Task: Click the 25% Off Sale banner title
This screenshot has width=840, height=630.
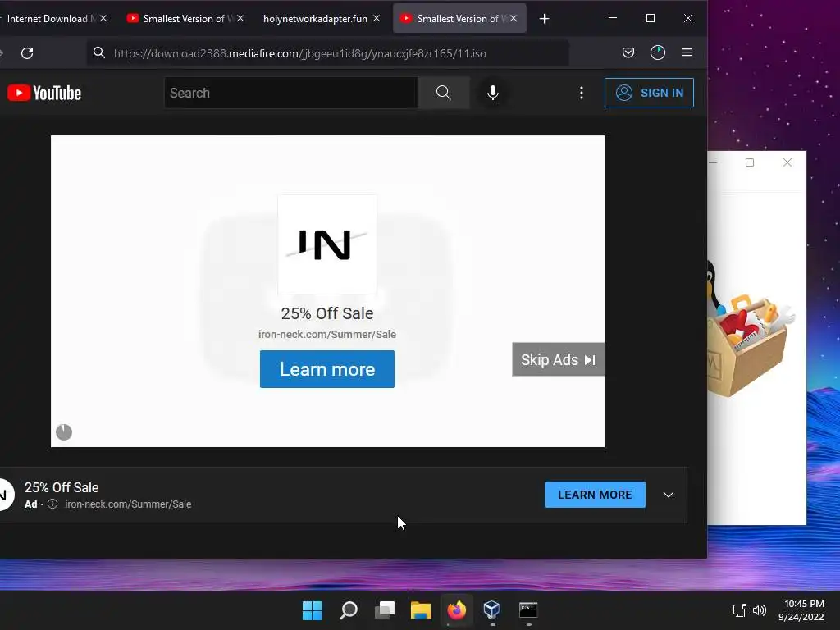Action: (x=62, y=487)
